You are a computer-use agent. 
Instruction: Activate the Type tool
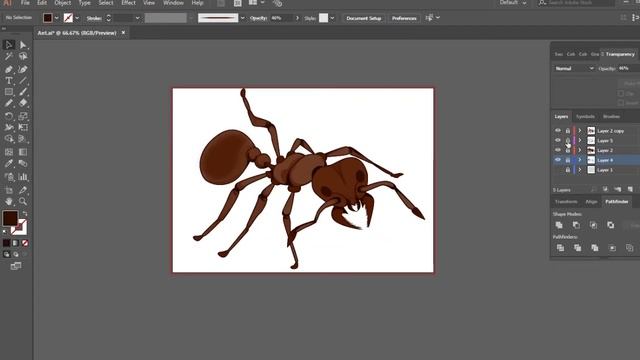click(x=9, y=80)
